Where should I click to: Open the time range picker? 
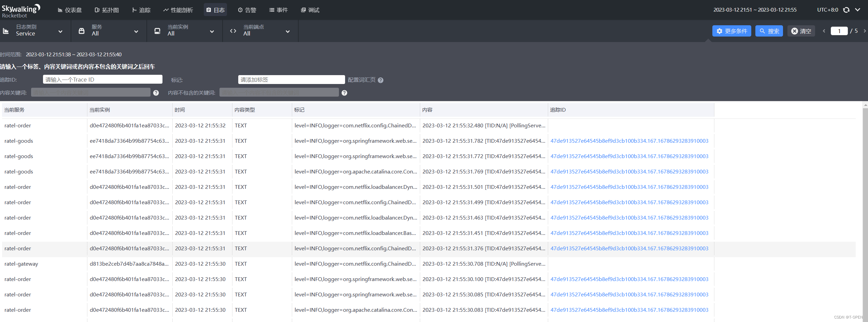755,10
